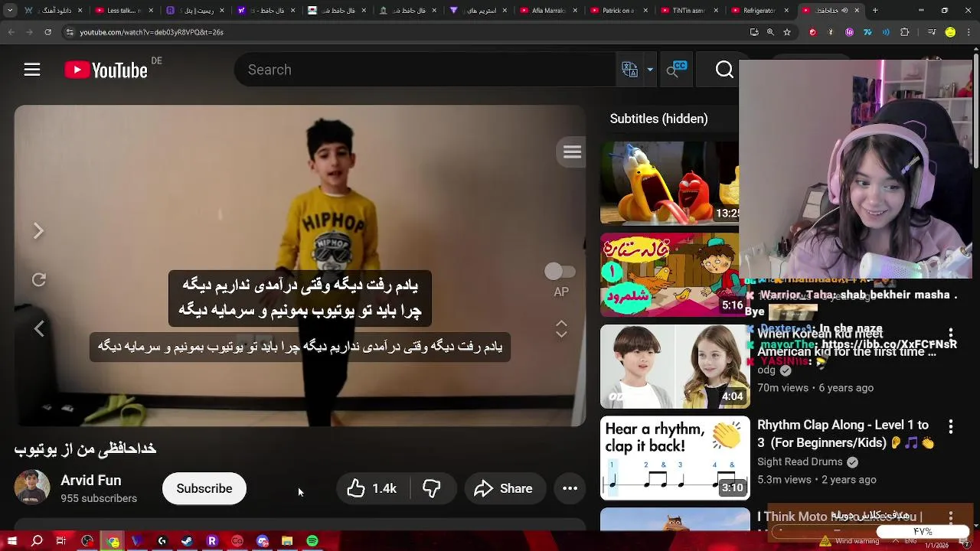Image resolution: width=980 pixels, height=551 pixels.
Task: Dislike the video
Action: tap(432, 488)
